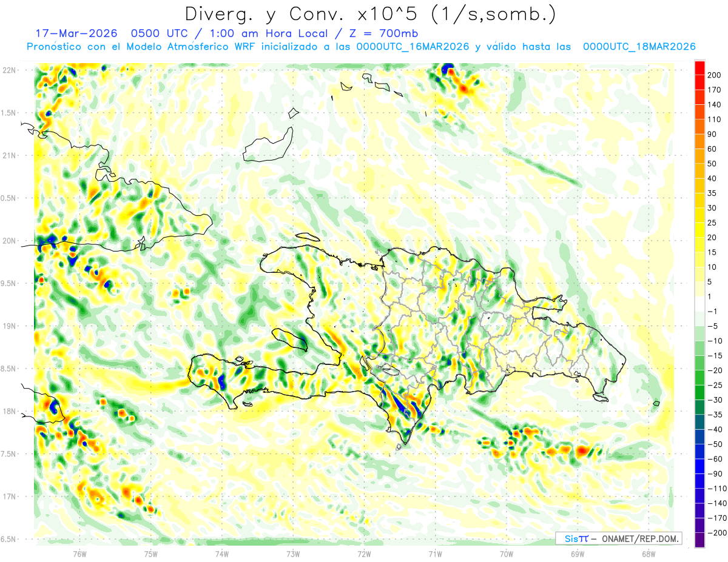
Task: Click the colorbar value '-40'
Action: (715, 429)
